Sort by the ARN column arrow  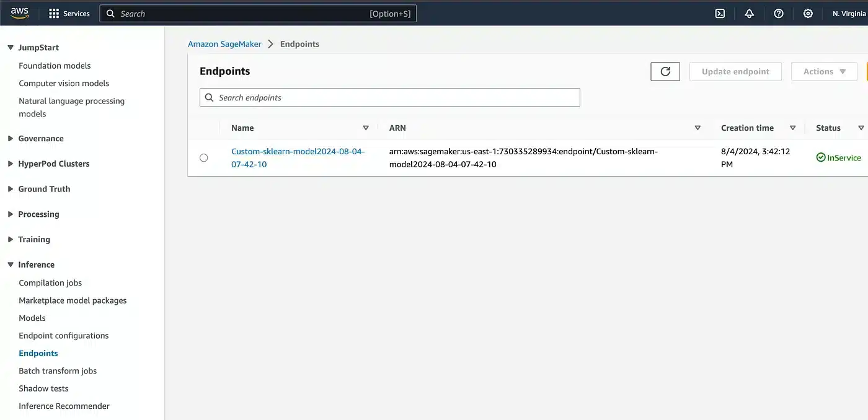coord(697,128)
